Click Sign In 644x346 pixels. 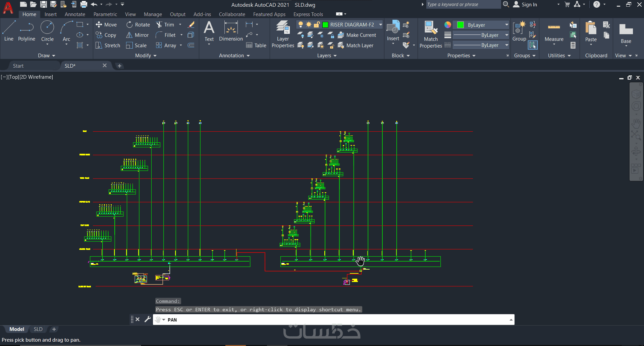(525, 4)
